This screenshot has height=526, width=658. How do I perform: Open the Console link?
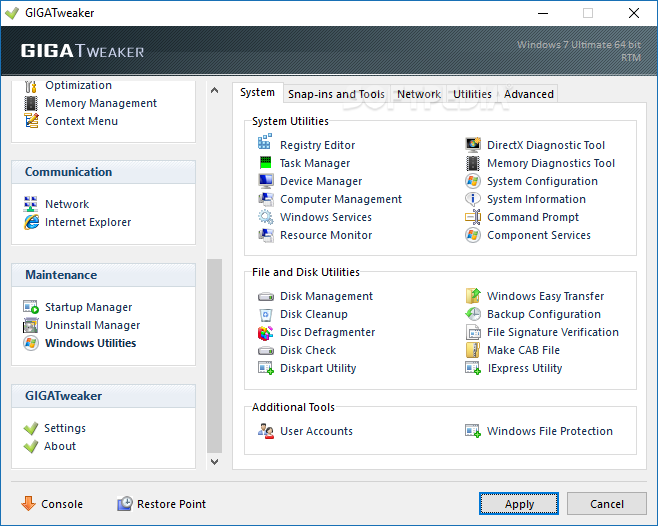(x=62, y=504)
